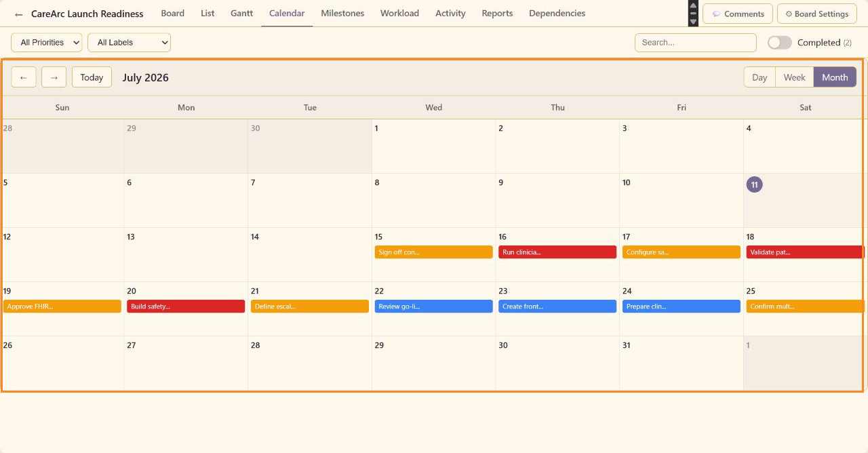Viewport: 868px width, 453px height.
Task: Open the 'Prepare clin...' task
Action: coord(682,307)
